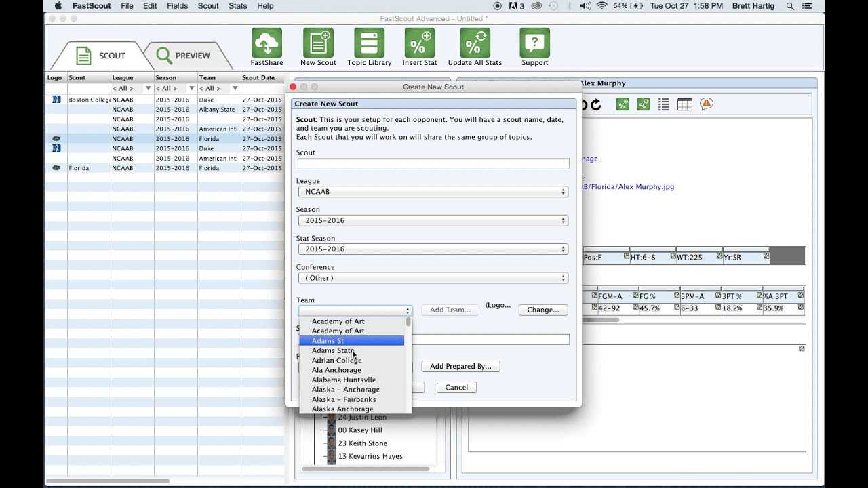
Task: Click horizontal scrollbar under stats table
Action: (x=601, y=320)
